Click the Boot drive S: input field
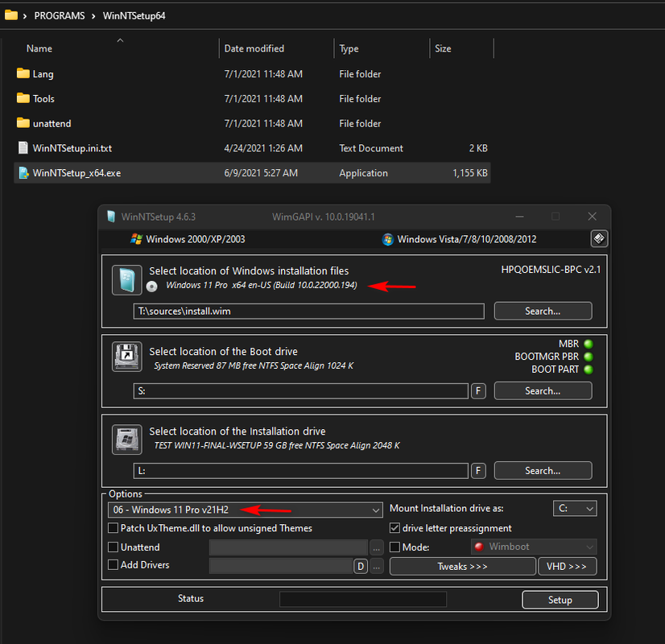The width and height of the screenshot is (665, 644). (300, 391)
